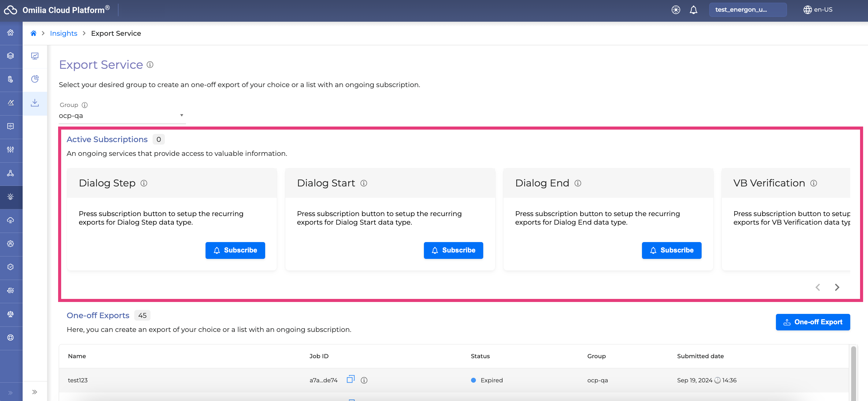
Task: Click the One-off Export button
Action: (x=812, y=322)
